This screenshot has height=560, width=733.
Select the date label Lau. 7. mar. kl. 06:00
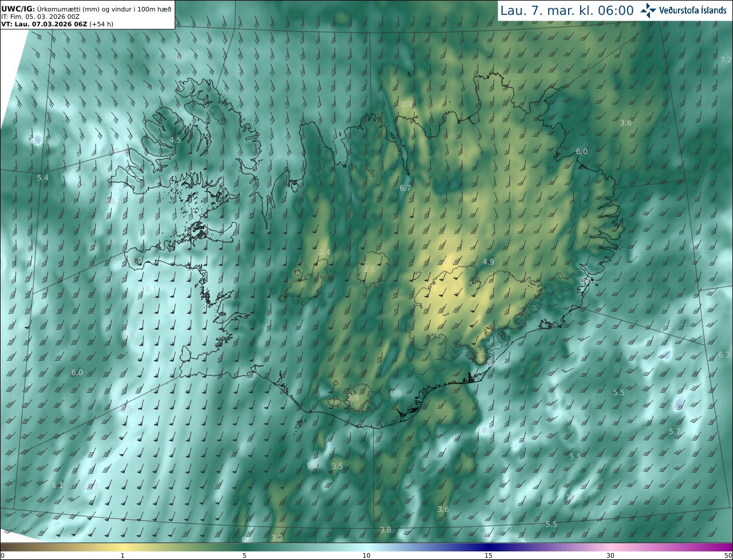pos(567,10)
